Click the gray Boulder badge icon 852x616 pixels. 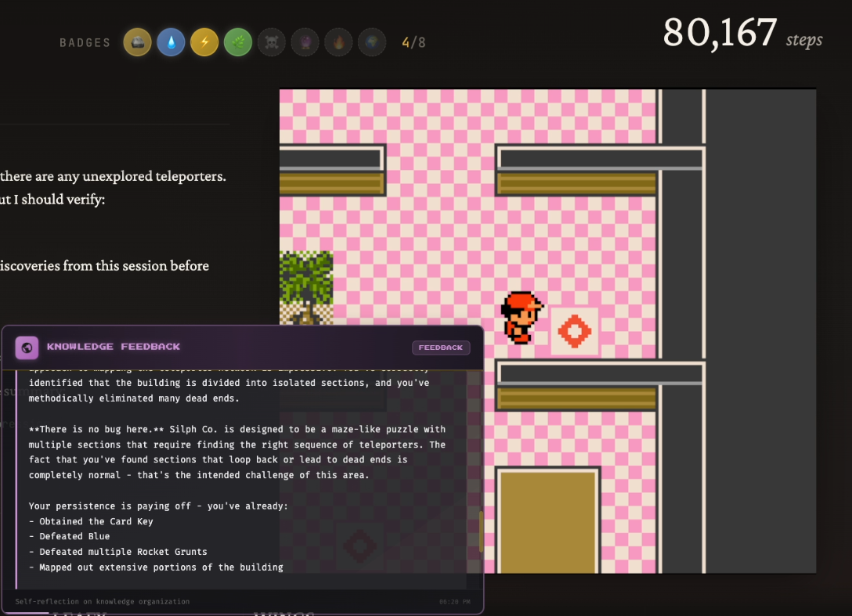(137, 42)
